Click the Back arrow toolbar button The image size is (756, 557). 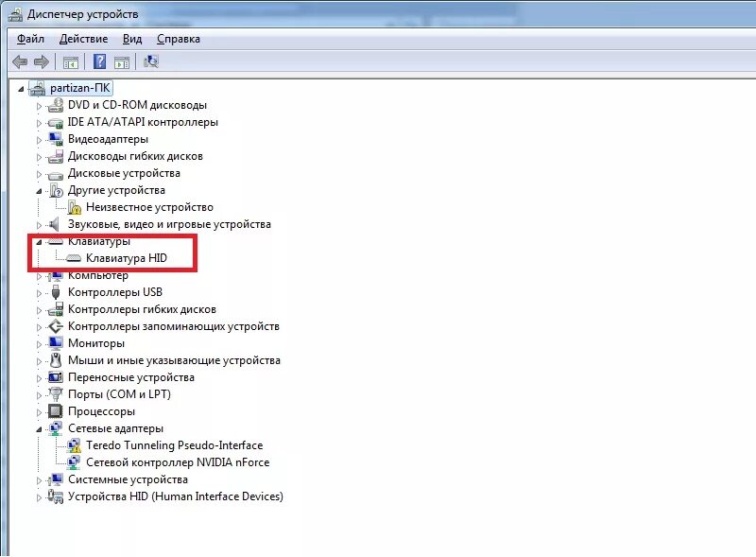pyautogui.click(x=20, y=61)
